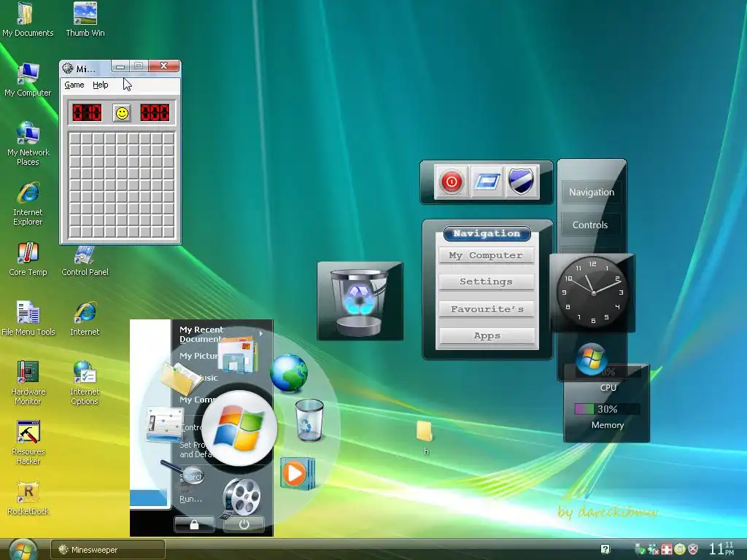The height and width of the screenshot is (560, 747).
Task: Click the globe icon in orb menu
Action: pyautogui.click(x=289, y=373)
